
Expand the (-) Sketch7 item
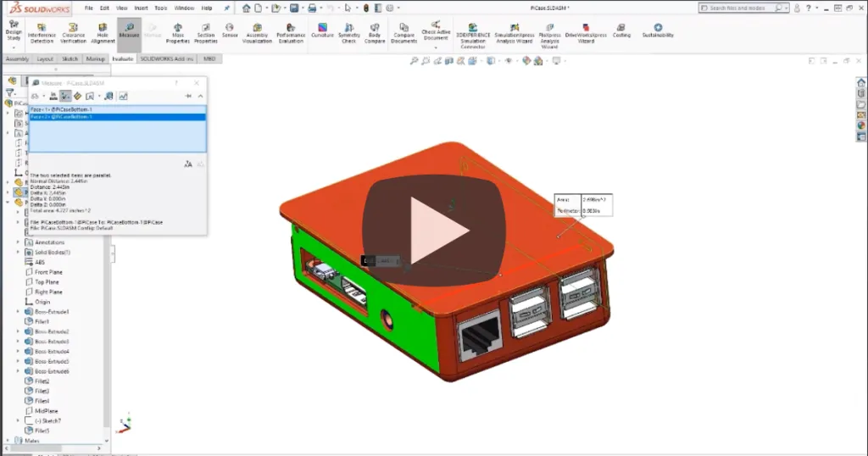pyautogui.click(x=18, y=420)
